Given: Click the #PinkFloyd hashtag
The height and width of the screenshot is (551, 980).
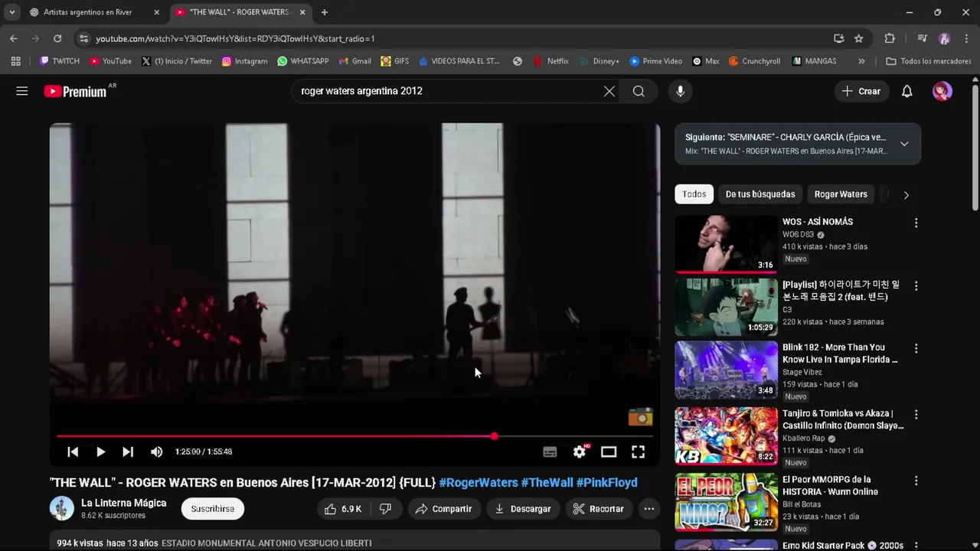Looking at the screenshot, I should (x=607, y=483).
